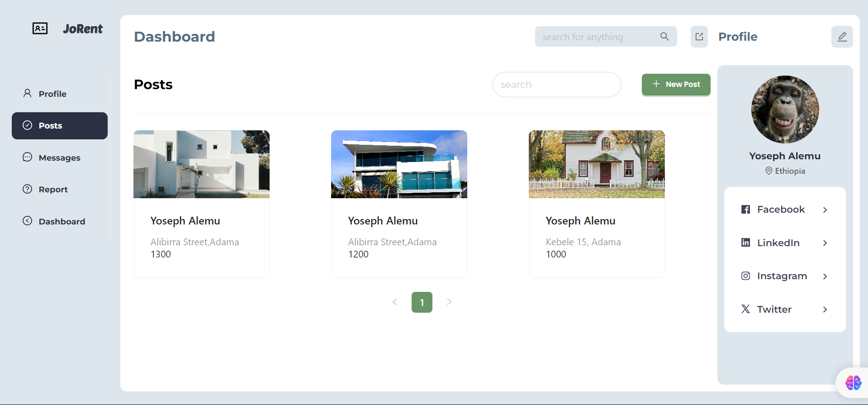Open Messages in the sidebar menu
This screenshot has width=868, height=405.
60,157
